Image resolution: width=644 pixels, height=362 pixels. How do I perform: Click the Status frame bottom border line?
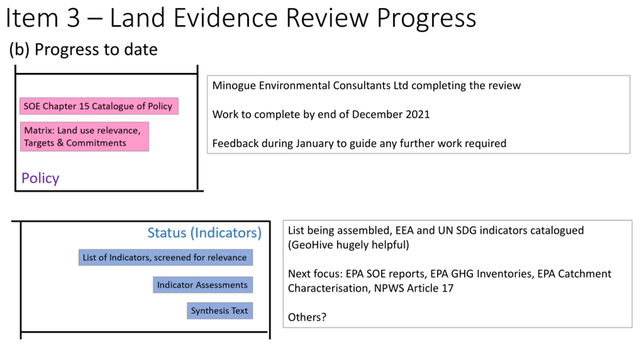[x=143, y=332]
